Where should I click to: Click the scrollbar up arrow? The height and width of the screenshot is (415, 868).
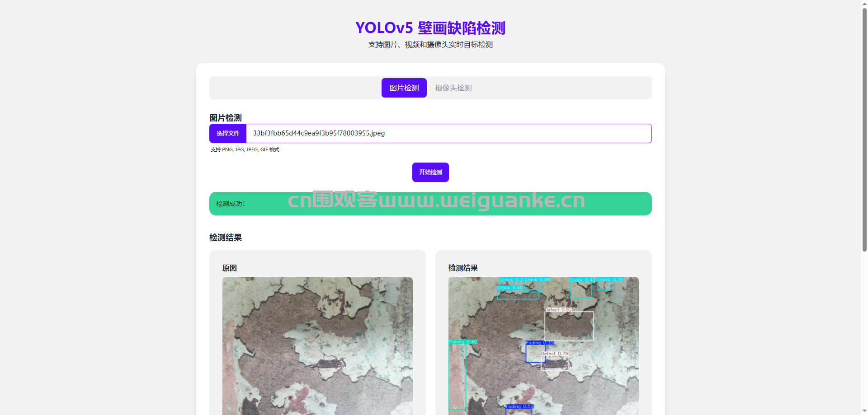(864, 4)
